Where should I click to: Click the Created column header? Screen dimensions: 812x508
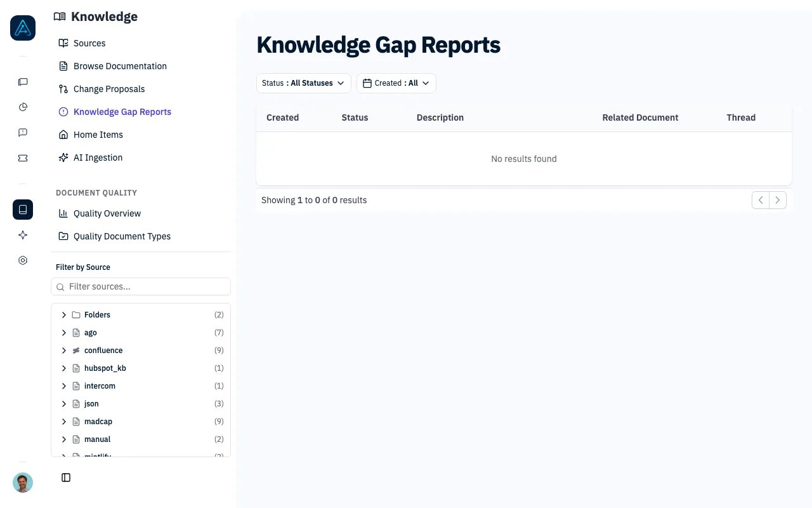(x=282, y=117)
